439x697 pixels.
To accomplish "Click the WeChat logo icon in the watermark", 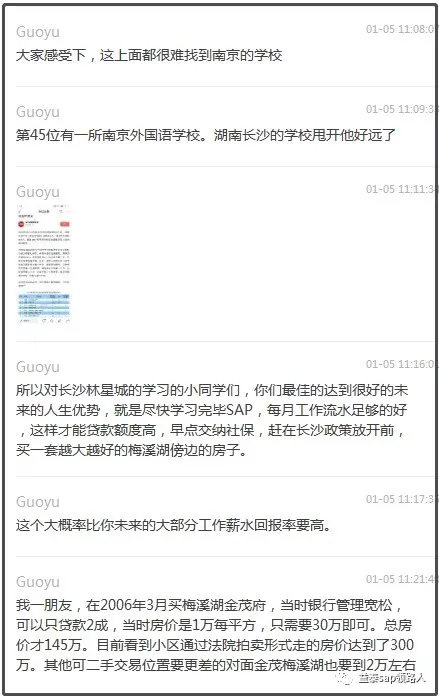I will coord(344,677).
